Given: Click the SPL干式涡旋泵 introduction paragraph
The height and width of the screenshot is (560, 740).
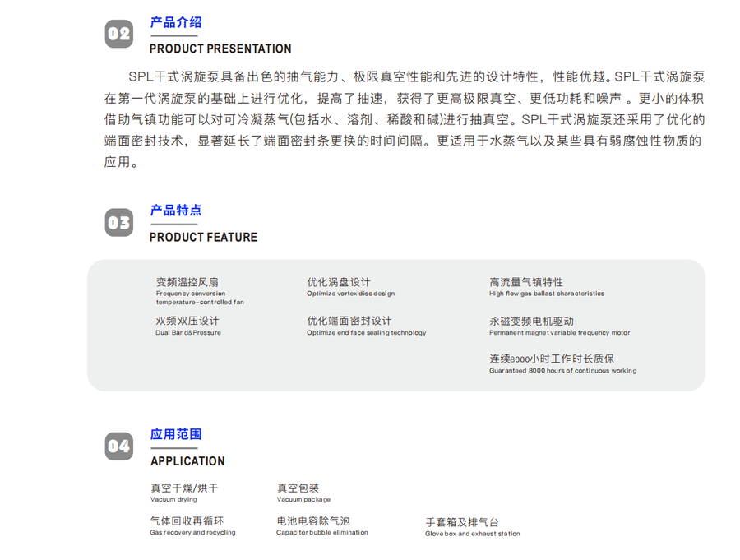Looking at the screenshot, I should click(405, 119).
